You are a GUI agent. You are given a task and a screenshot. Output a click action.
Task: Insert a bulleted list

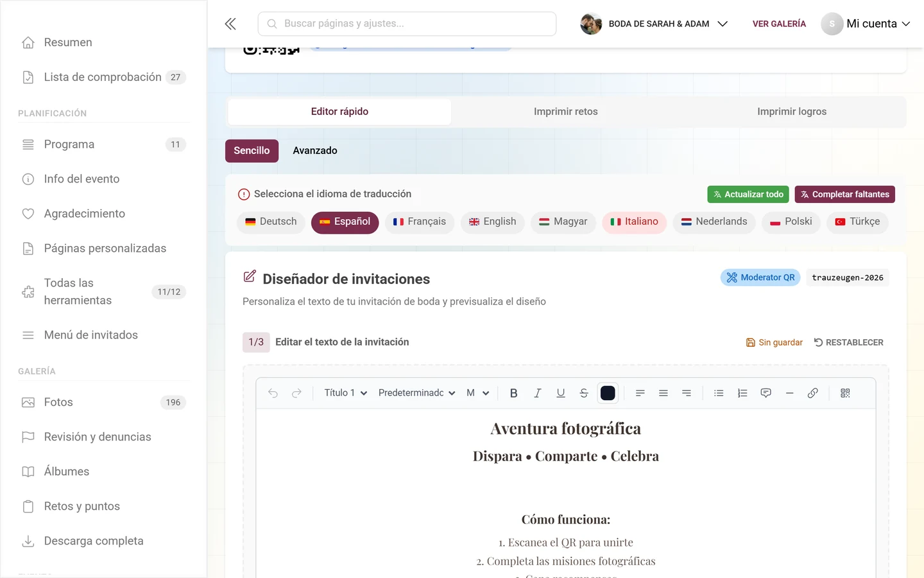(x=719, y=393)
